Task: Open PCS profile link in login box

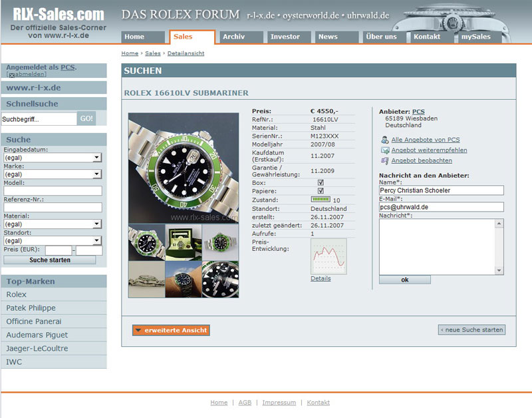Action: point(68,67)
